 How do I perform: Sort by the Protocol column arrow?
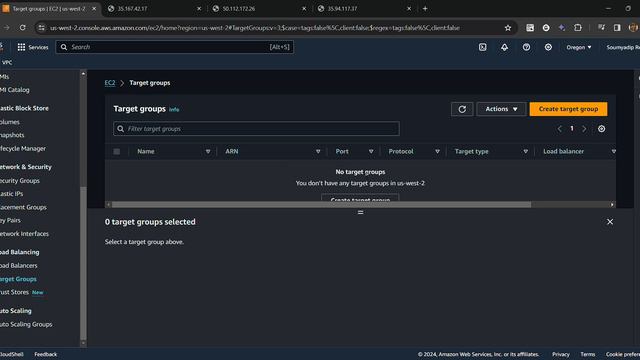437,151
